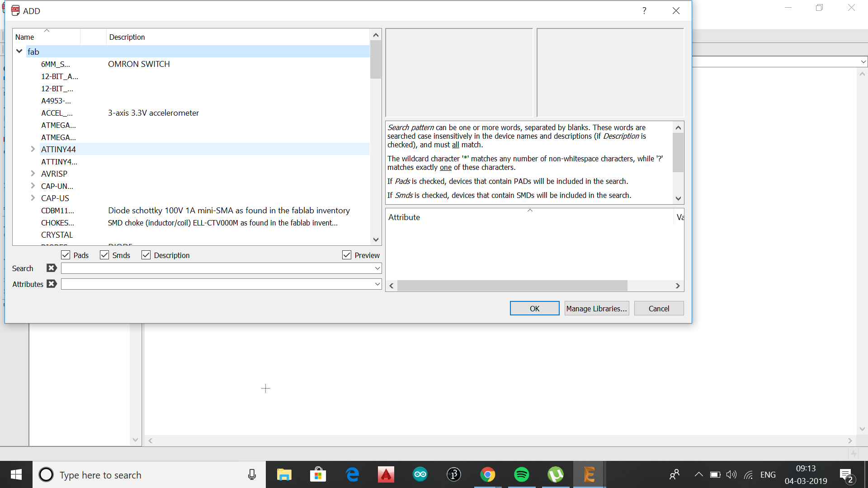Uncheck the Pads checkbox
This screenshot has width=868, height=488.
[x=66, y=255]
